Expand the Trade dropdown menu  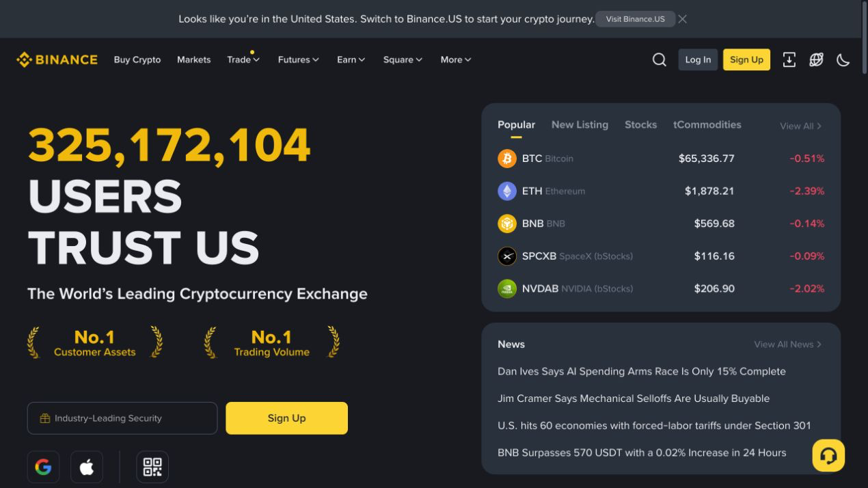tap(243, 59)
